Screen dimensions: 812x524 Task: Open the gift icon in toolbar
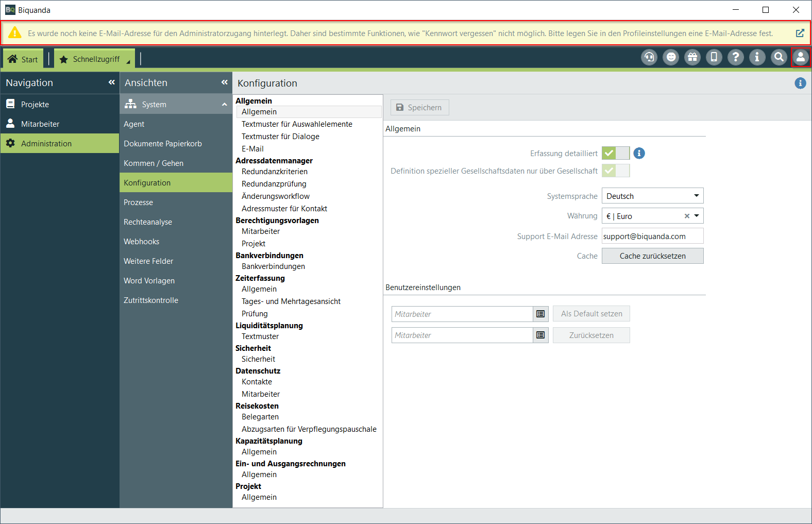[692, 57]
